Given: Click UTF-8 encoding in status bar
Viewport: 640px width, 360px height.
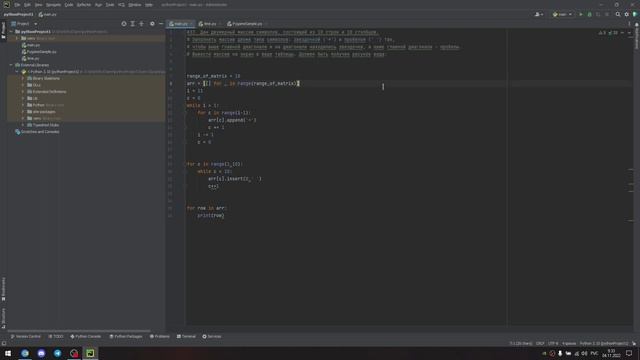Looking at the screenshot, I should (553, 343).
